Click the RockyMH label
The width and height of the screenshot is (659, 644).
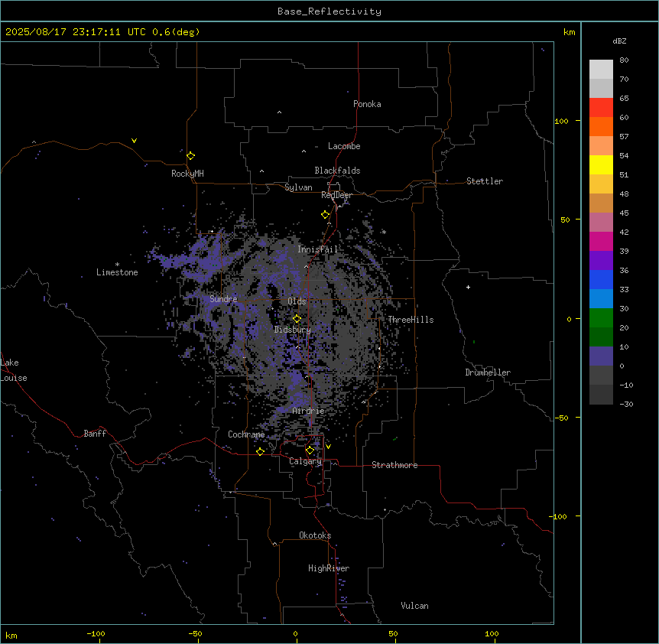pyautogui.click(x=187, y=174)
